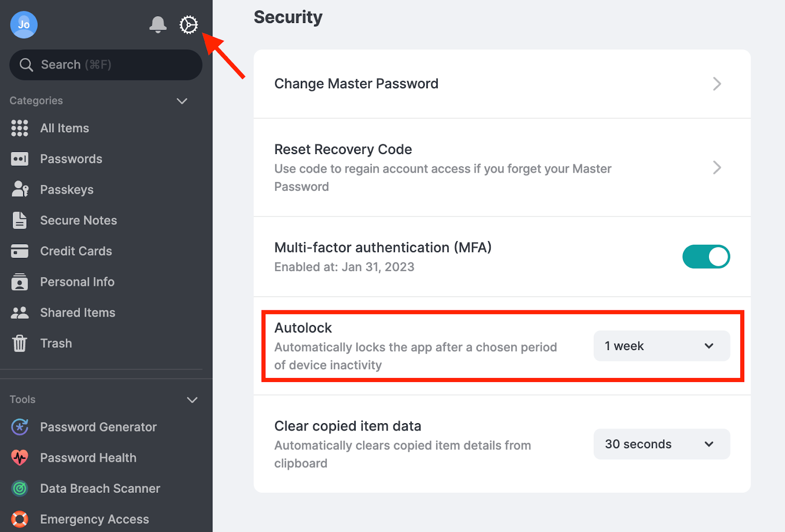Open the Autolock duration dropdown
The image size is (785, 532).
[x=661, y=346]
